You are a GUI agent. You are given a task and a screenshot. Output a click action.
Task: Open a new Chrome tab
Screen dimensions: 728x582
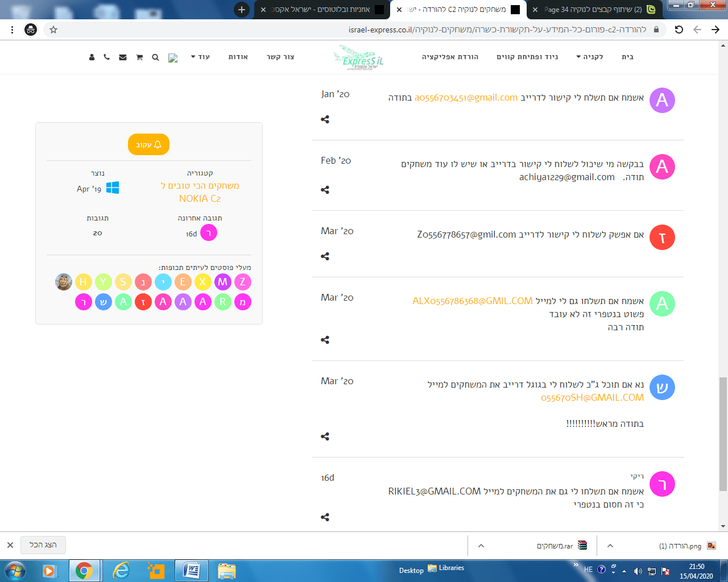(x=242, y=10)
